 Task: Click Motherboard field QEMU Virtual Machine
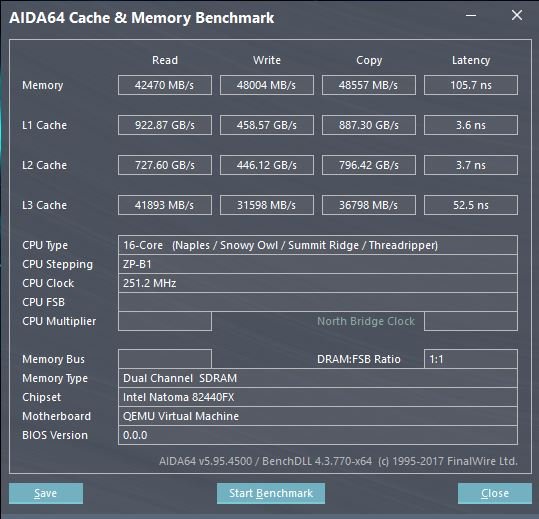click(318, 416)
